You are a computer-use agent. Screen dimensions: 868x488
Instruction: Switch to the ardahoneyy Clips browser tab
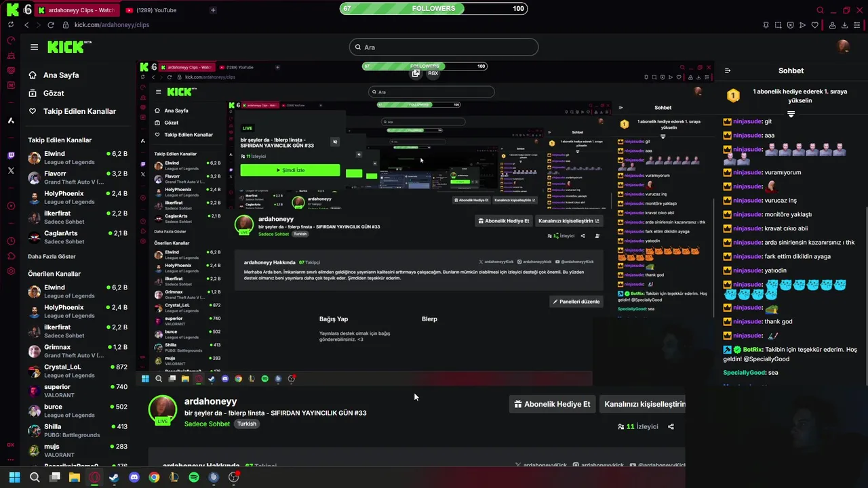pos(76,10)
